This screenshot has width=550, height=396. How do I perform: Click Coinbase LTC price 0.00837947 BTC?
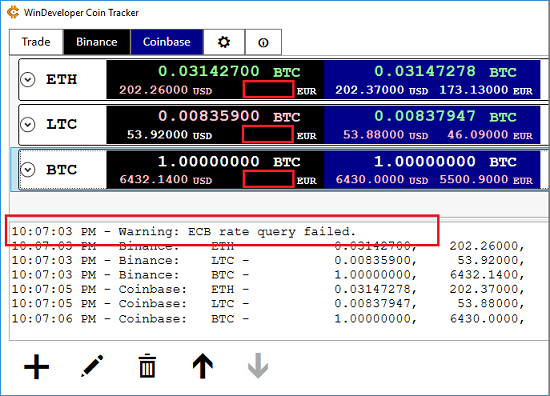(445, 116)
